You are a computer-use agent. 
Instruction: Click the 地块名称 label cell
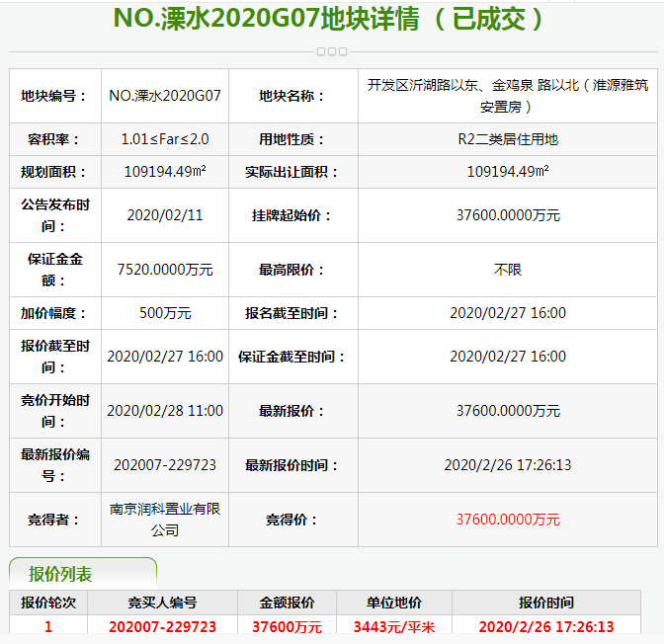[x=293, y=96]
